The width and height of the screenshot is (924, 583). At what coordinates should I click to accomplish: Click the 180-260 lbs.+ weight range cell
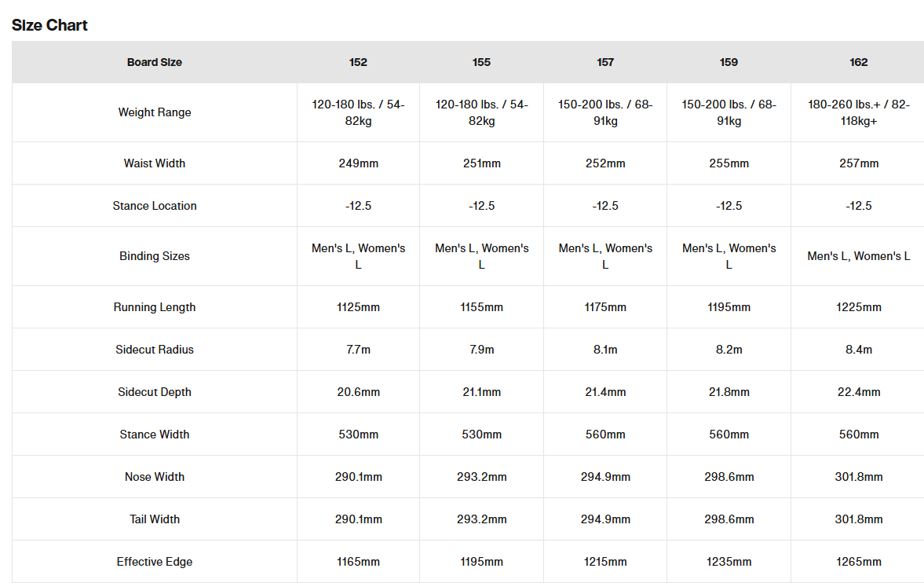coord(858,112)
